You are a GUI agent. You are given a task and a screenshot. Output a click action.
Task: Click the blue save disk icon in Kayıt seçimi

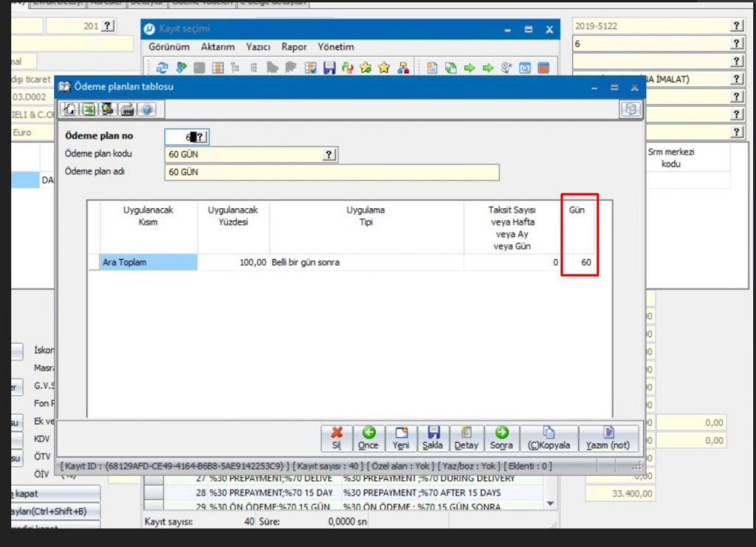[329, 68]
